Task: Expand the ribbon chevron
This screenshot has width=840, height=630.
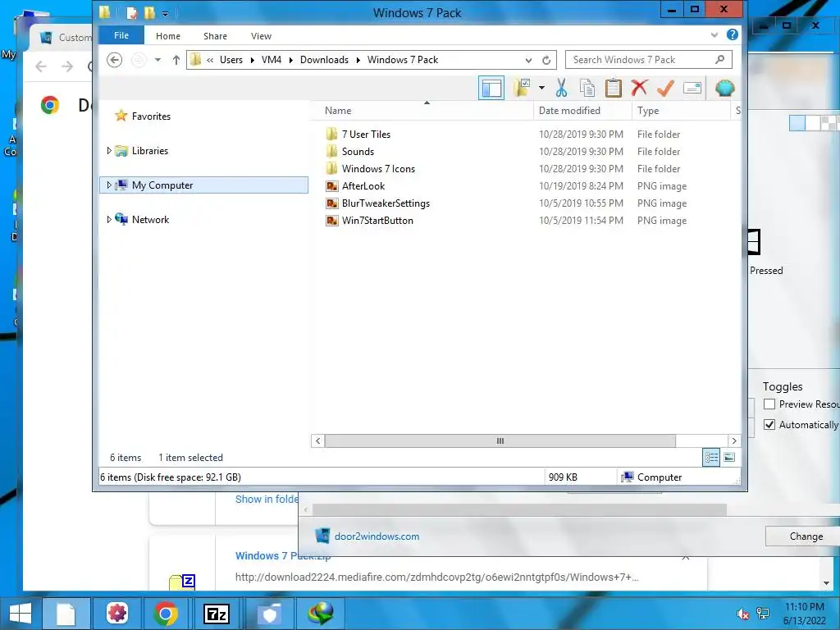Action: coord(714,34)
